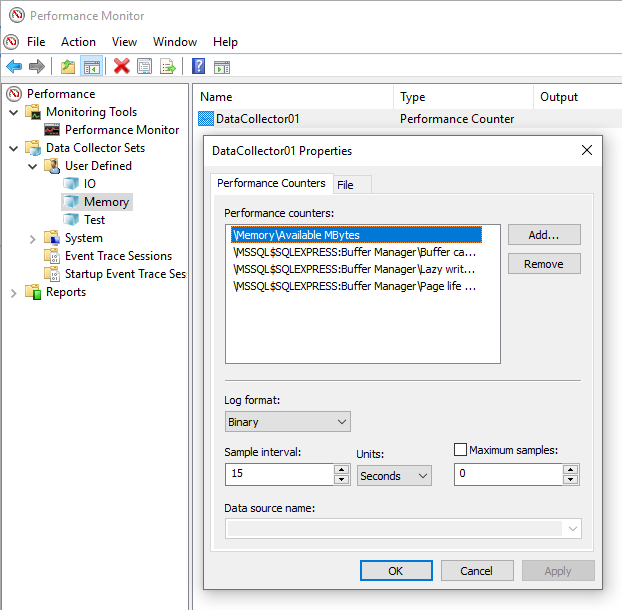Open the Properties toolbar icon
The width and height of the screenshot is (622, 610).
(144, 66)
